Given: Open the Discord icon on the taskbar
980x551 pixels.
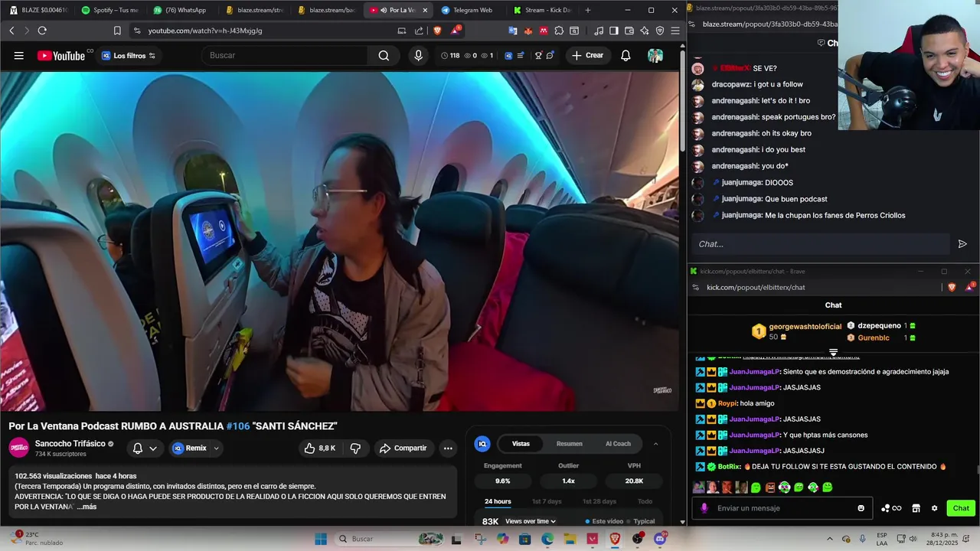Looking at the screenshot, I should (x=660, y=539).
